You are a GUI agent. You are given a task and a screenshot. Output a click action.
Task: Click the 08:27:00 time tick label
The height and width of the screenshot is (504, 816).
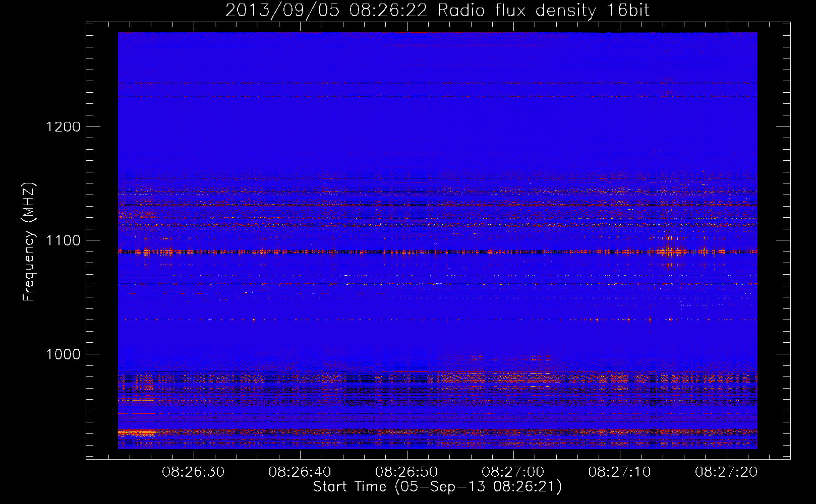[x=513, y=472]
